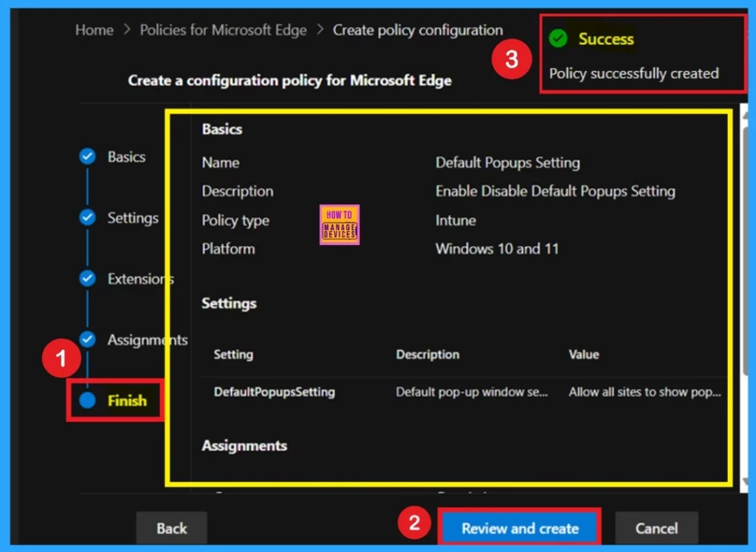This screenshot has height=552, width=756.
Task: Open the Finish wizard step
Action: click(127, 401)
